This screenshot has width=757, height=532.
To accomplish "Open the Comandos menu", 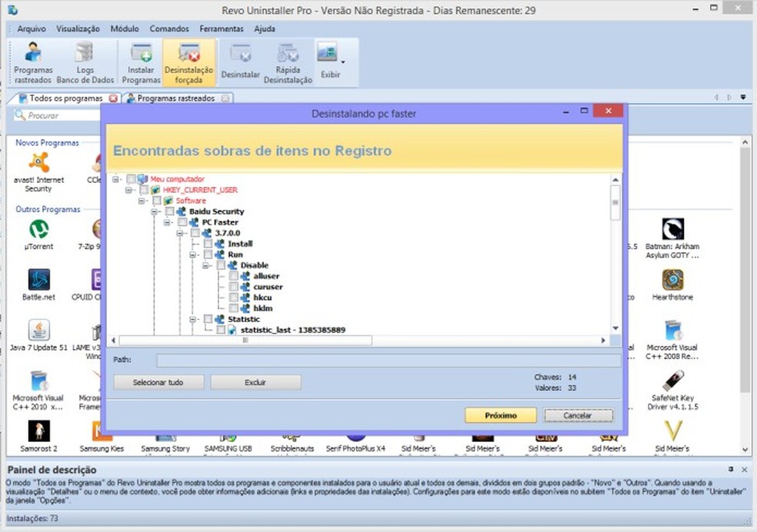I will click(x=169, y=28).
